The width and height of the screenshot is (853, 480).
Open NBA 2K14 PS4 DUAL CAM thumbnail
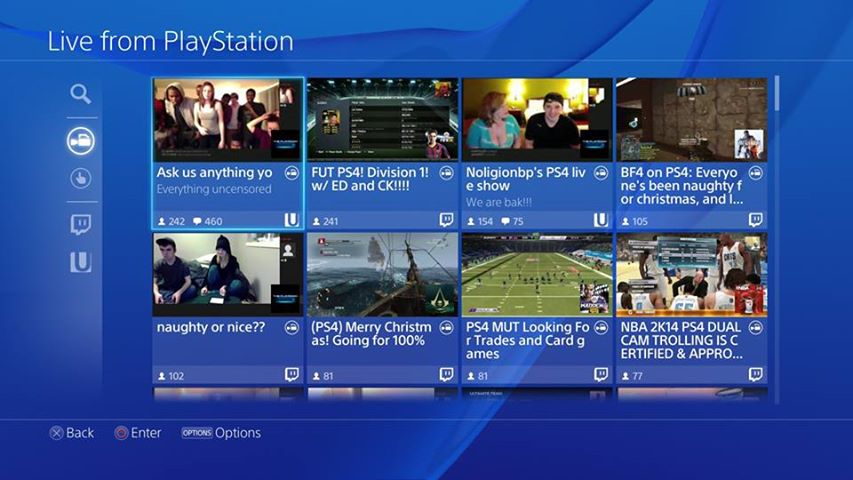pos(691,275)
